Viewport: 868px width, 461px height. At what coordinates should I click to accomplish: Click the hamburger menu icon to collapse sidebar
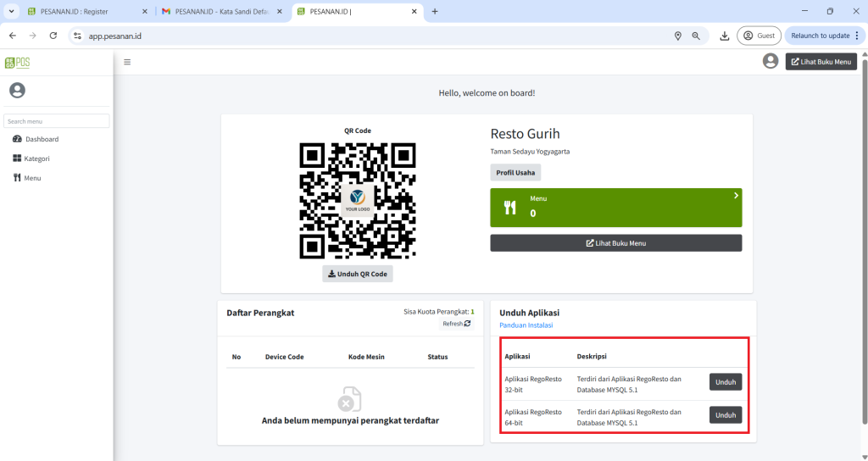[x=127, y=62]
